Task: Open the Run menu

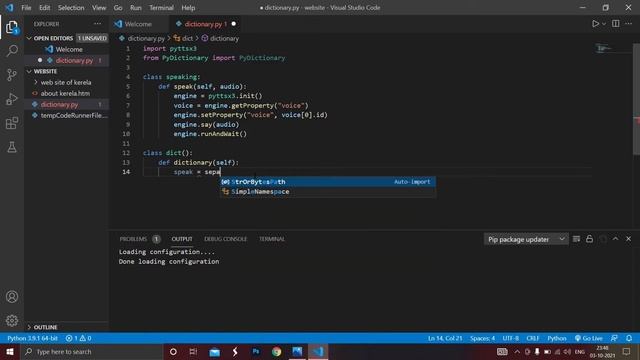Action: tap(136, 7)
